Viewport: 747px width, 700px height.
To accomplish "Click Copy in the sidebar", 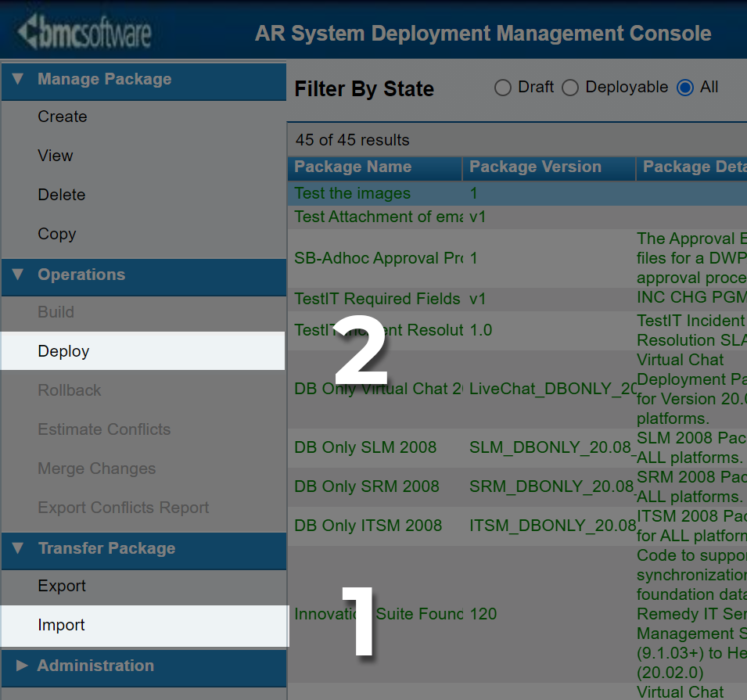I will pyautogui.click(x=57, y=234).
